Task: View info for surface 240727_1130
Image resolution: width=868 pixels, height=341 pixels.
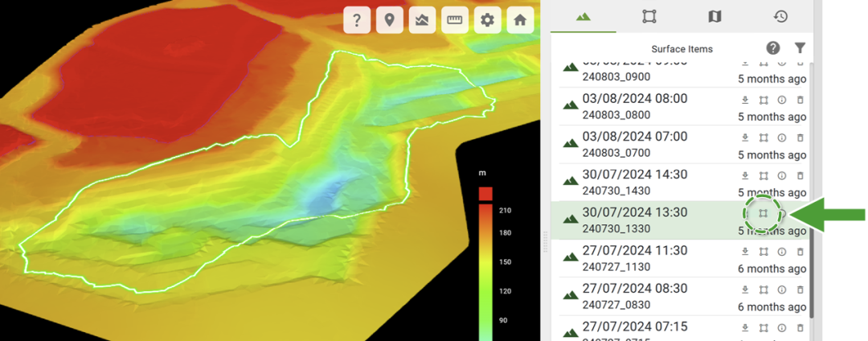Action: tap(782, 252)
